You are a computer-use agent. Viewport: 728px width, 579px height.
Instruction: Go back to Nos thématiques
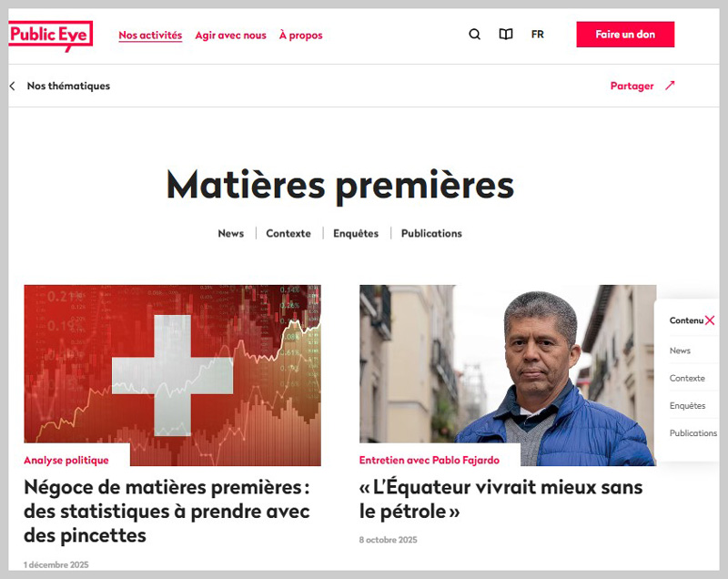coord(68,86)
